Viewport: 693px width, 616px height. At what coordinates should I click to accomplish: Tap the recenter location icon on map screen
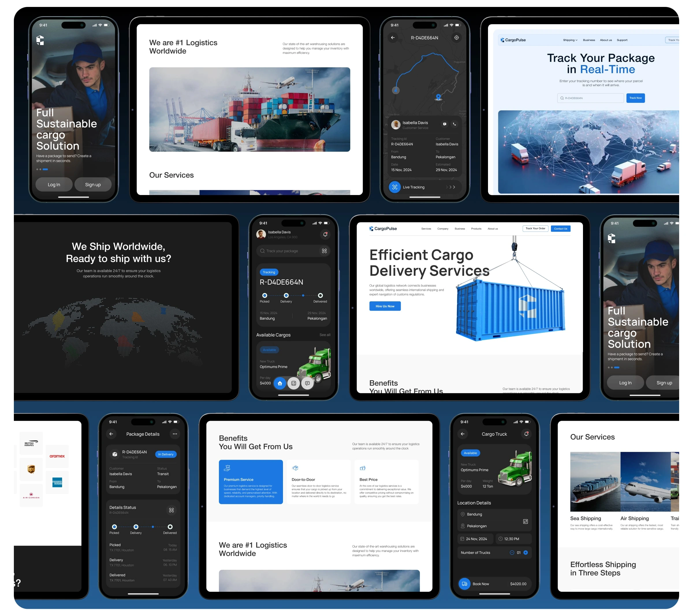456,38
